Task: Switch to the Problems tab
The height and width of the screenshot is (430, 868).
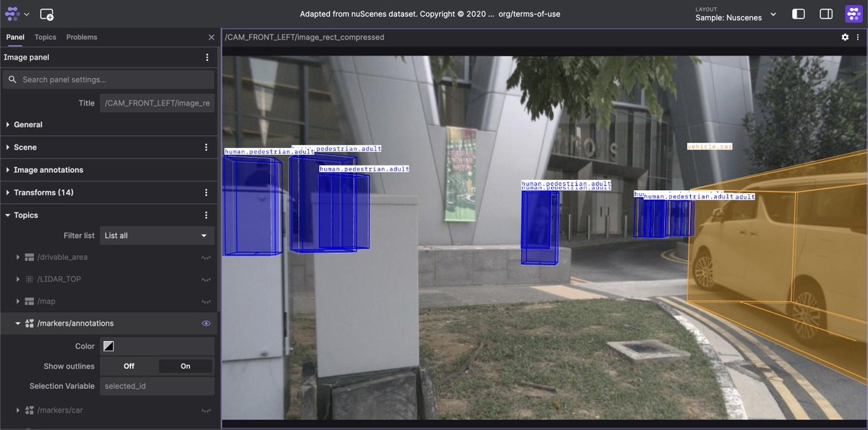Action: click(81, 37)
